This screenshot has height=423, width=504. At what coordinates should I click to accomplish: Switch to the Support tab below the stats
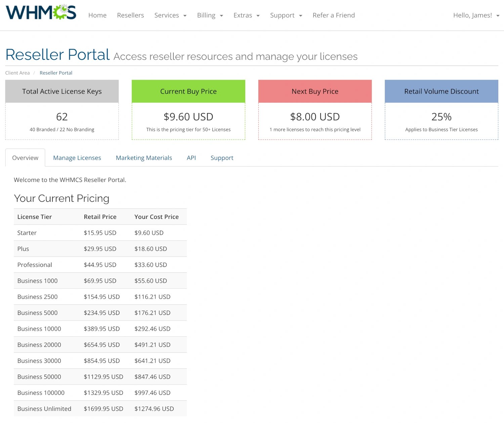coord(222,157)
